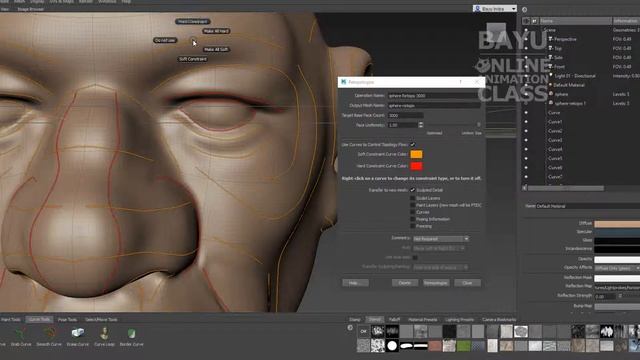Click the Retopologize button

tap(436, 283)
